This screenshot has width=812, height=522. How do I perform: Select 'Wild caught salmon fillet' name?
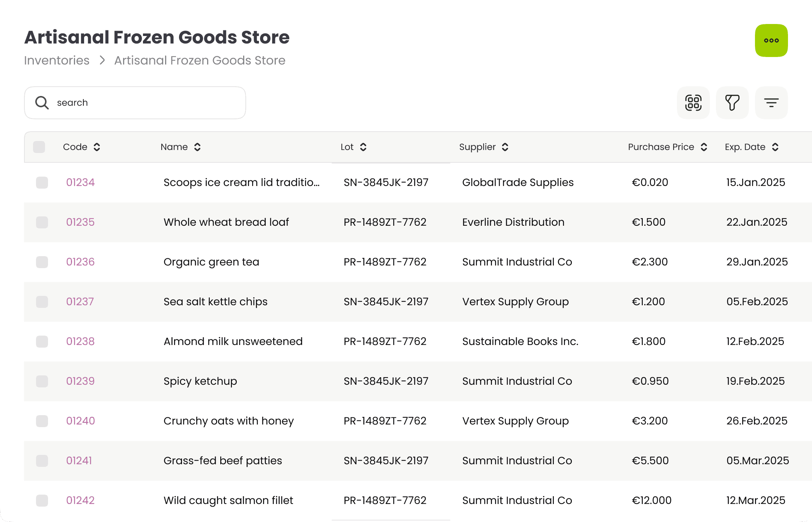(228, 500)
